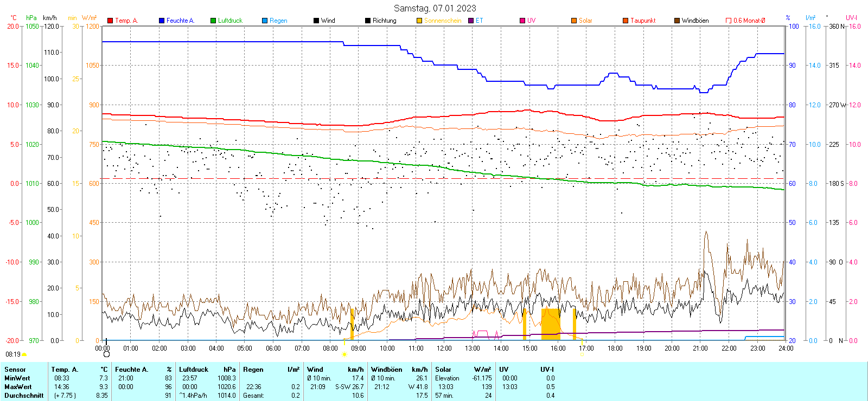Click the moon phase circle below 00:00
868x401 pixels.
click(106, 354)
